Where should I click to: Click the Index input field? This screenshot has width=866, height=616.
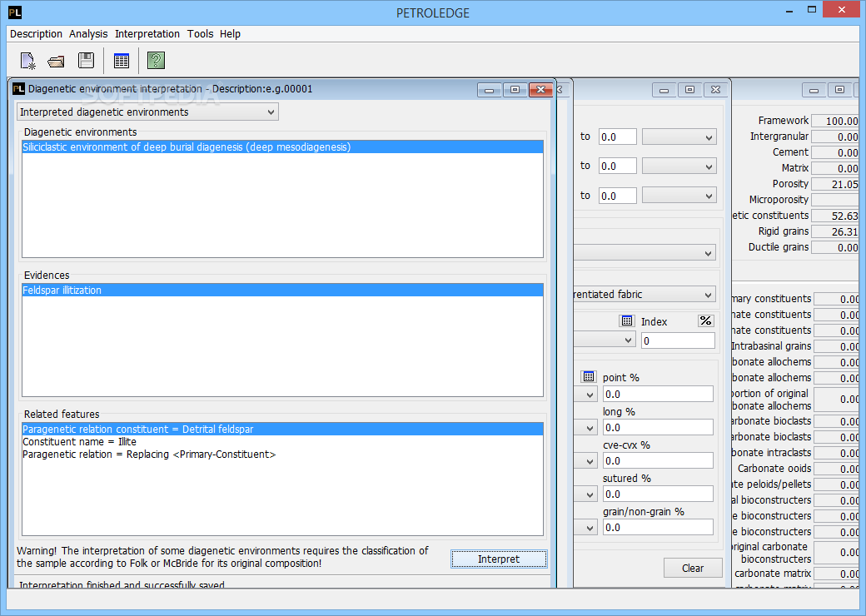tap(678, 340)
